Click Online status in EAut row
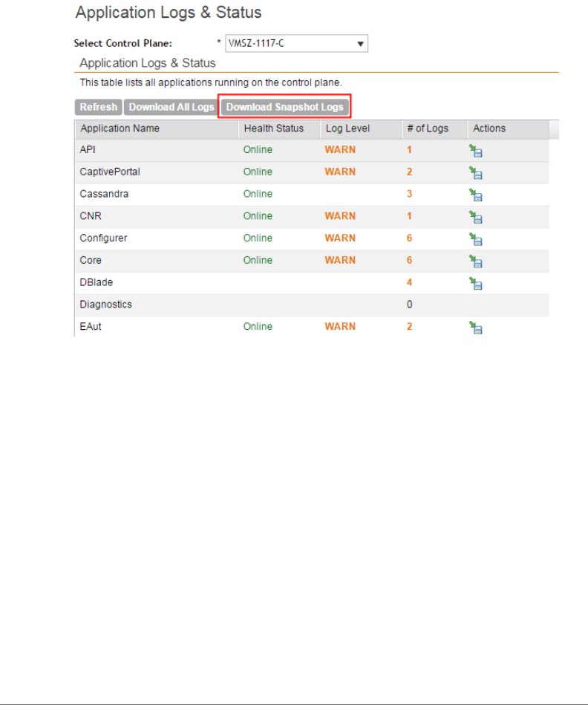The width and height of the screenshot is (588, 705). click(x=258, y=326)
